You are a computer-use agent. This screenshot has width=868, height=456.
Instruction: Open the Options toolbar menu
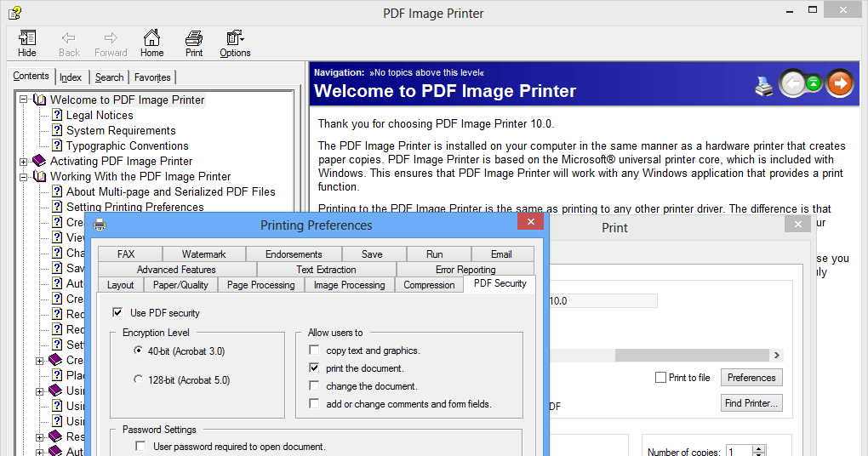point(235,37)
